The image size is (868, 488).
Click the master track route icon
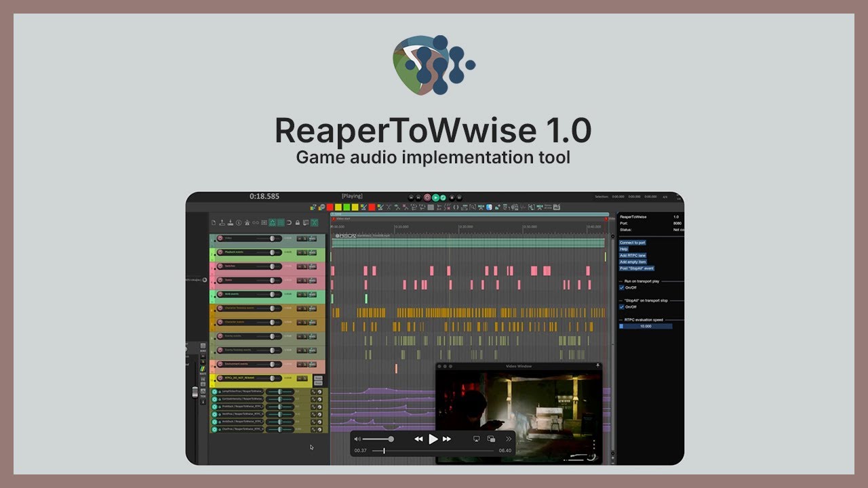pyautogui.click(x=203, y=369)
